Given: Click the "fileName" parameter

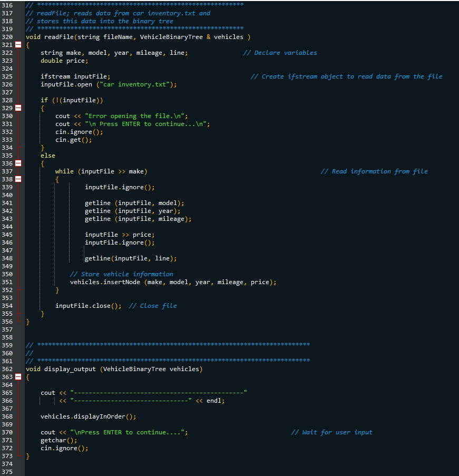Looking at the screenshot, I should [118, 37].
